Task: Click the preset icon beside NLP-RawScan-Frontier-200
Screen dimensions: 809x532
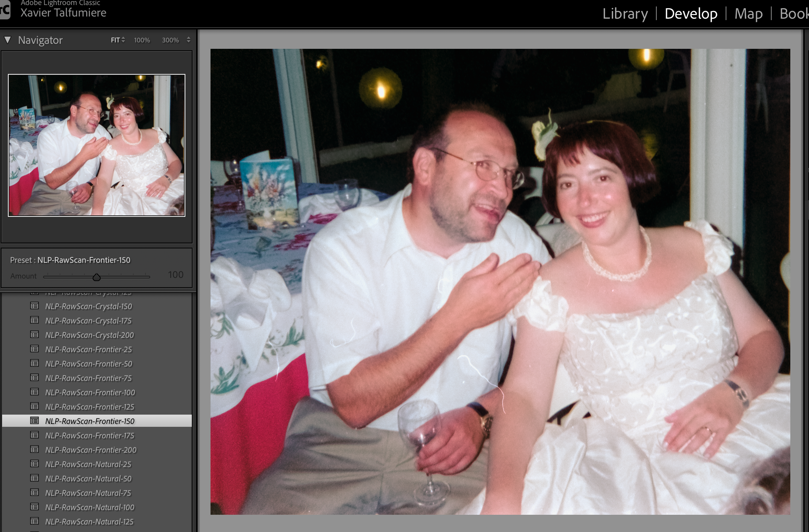Action: tap(34, 449)
